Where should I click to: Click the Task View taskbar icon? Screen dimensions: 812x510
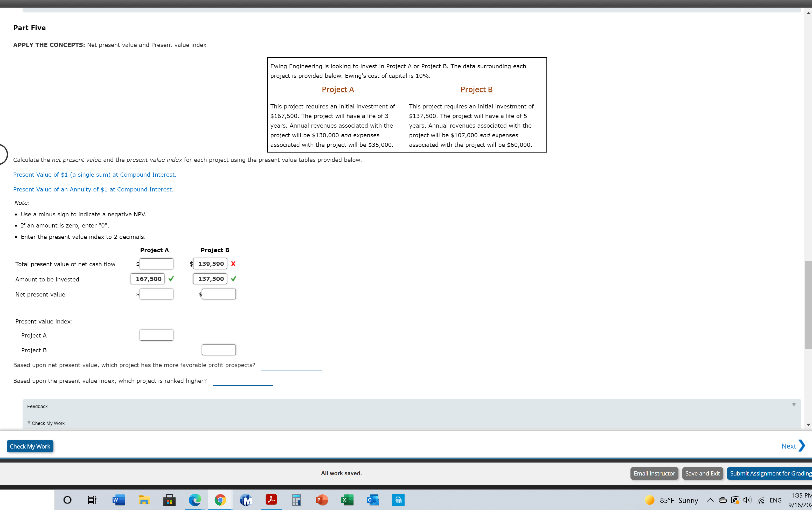[x=92, y=500]
